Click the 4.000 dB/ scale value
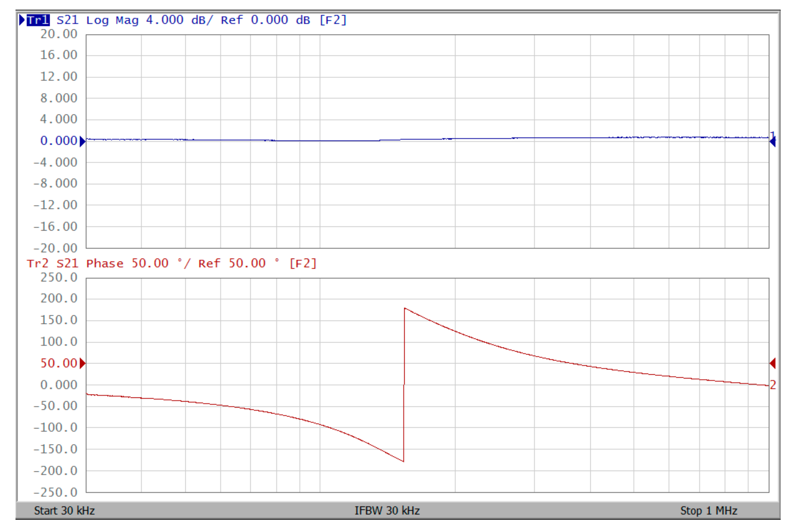The width and height of the screenshot is (796, 532). (179, 20)
